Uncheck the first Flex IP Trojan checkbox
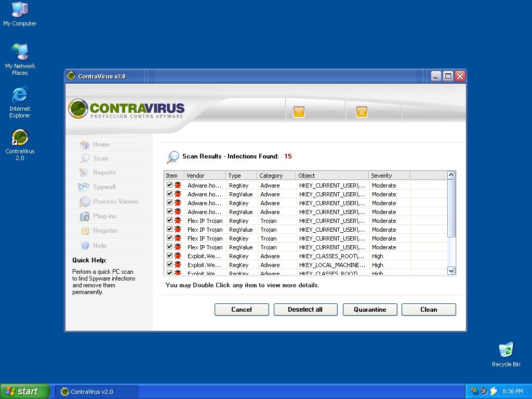 click(x=169, y=220)
